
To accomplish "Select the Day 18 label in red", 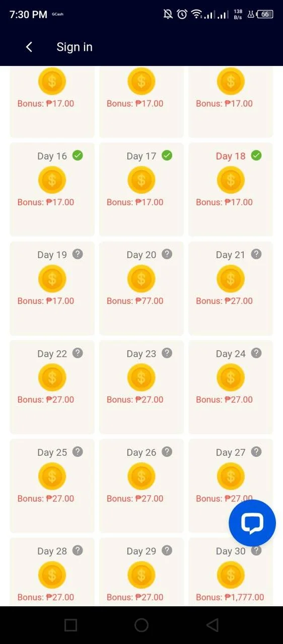I will [231, 156].
